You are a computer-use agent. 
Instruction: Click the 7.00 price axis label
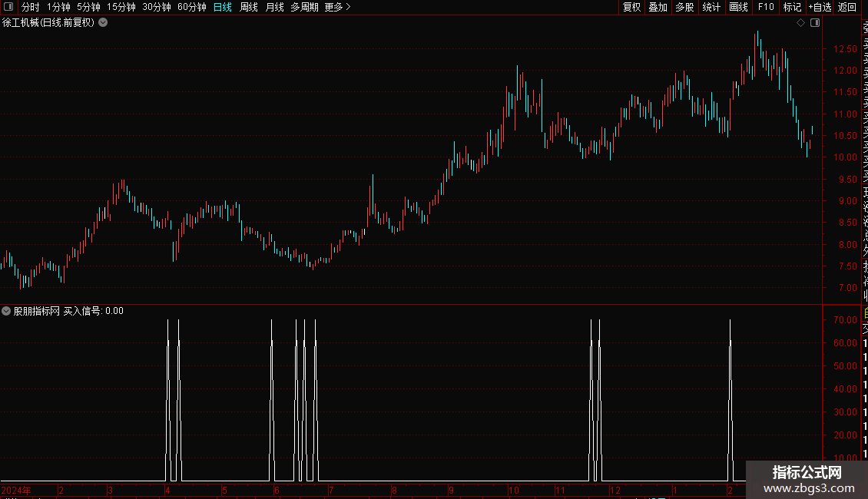pos(848,288)
